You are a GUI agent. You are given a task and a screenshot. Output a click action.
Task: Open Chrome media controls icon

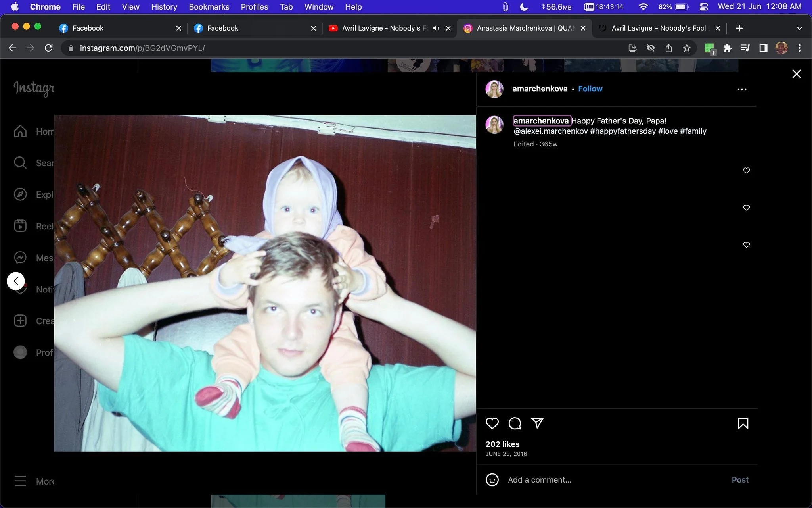pos(745,48)
